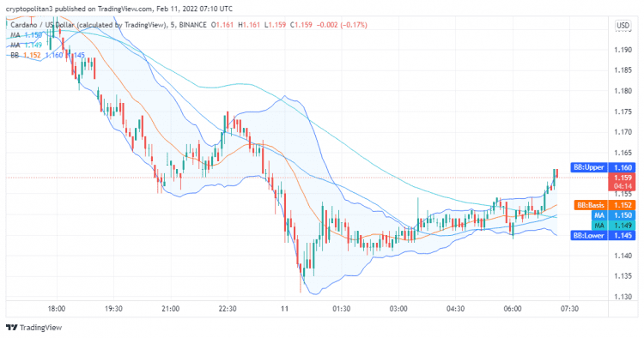The image size is (644, 338).
Task: Select the BB:Upper 1.160 price label
Action: pos(603,167)
